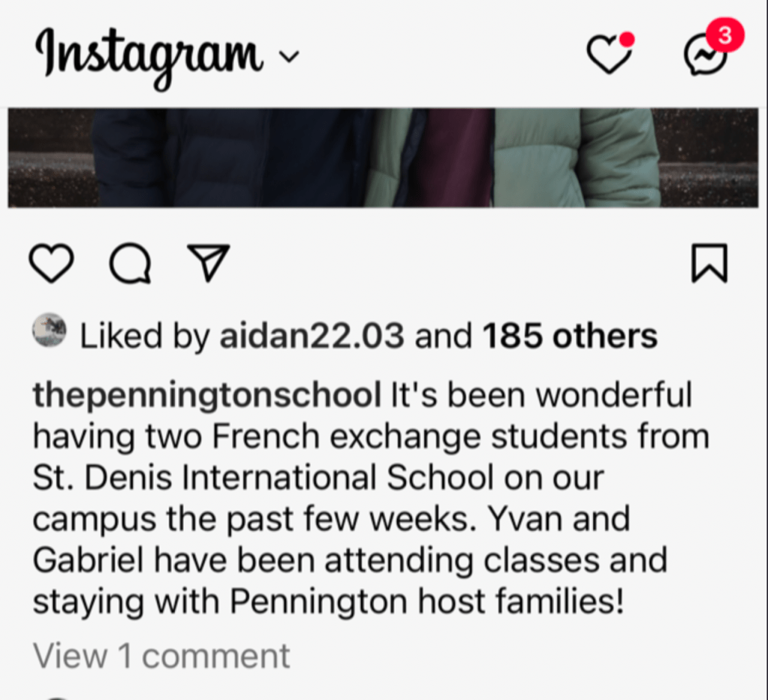Tap the navy jacket in the post photo
The width and height of the screenshot is (768, 700).
pyautogui.click(x=225, y=158)
